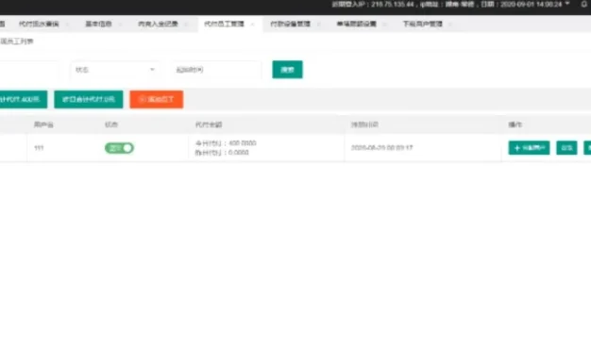This screenshot has height=364, width=591.
Task: Switch to the 代付流水查询 tab
Action: pos(39,25)
